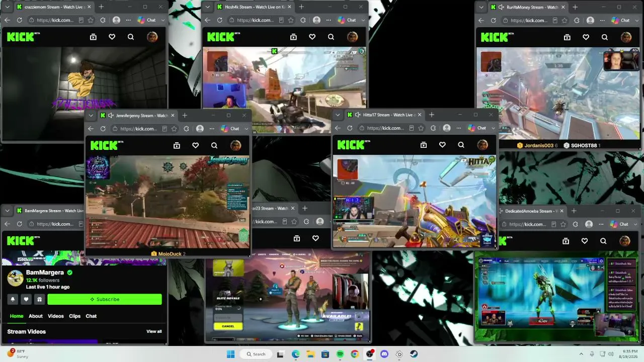Open a new tab in the Hitta17 window

tap(431, 115)
